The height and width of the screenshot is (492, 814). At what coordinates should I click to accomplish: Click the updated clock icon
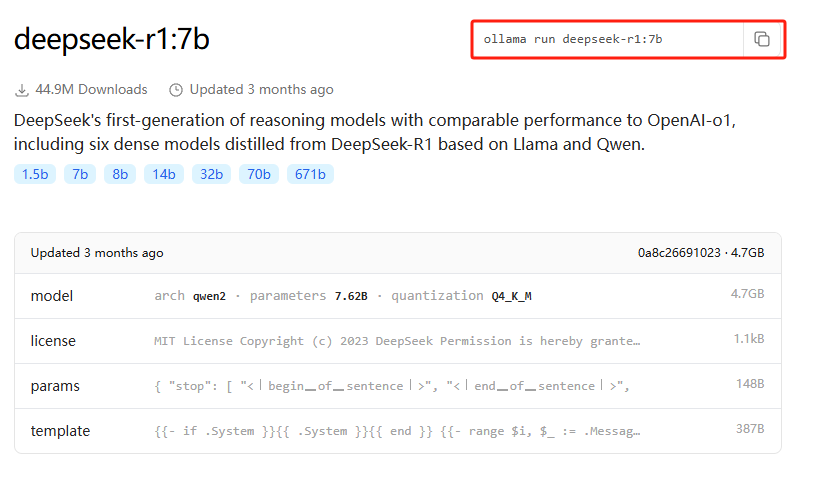pyautogui.click(x=176, y=90)
